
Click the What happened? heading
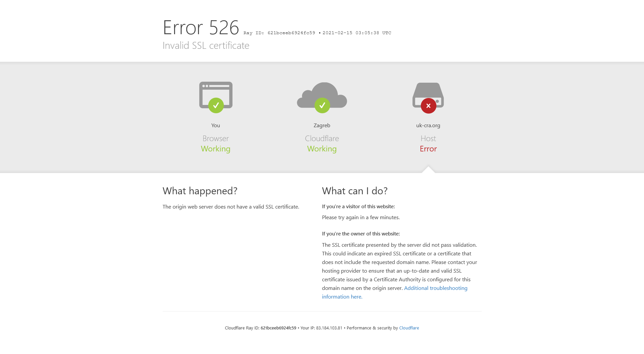pos(200,191)
